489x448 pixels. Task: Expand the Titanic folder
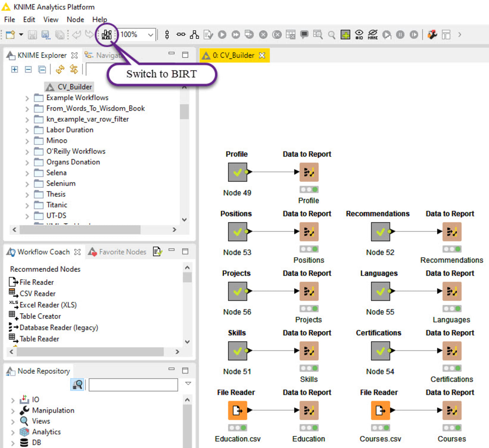pyautogui.click(x=27, y=206)
